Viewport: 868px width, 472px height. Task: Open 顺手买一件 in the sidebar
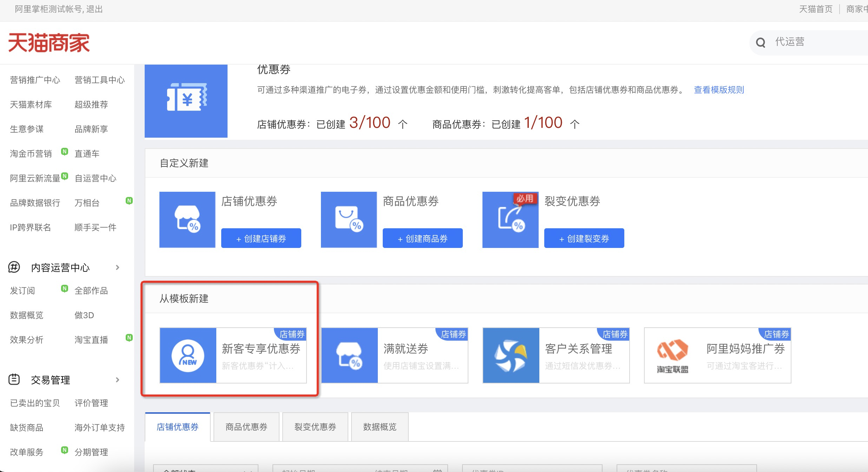click(96, 228)
